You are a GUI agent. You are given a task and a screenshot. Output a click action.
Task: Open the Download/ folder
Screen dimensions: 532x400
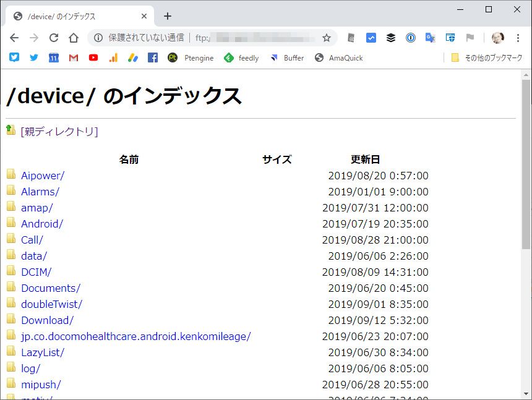point(47,320)
